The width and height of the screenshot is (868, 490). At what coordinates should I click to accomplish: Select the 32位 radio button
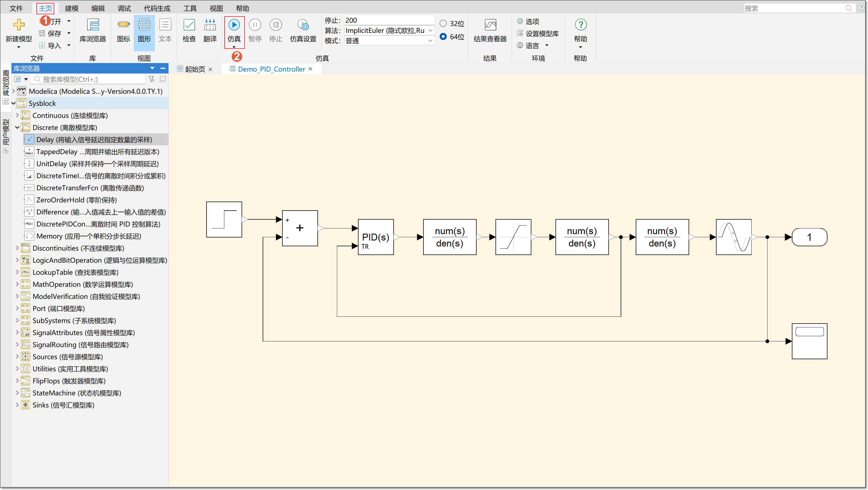point(443,23)
